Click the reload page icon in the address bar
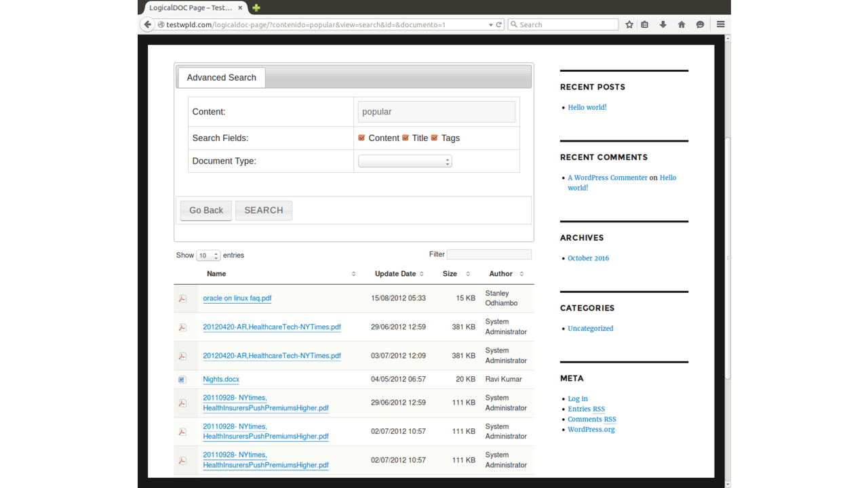The height and width of the screenshot is (488, 868). pyautogui.click(x=499, y=24)
